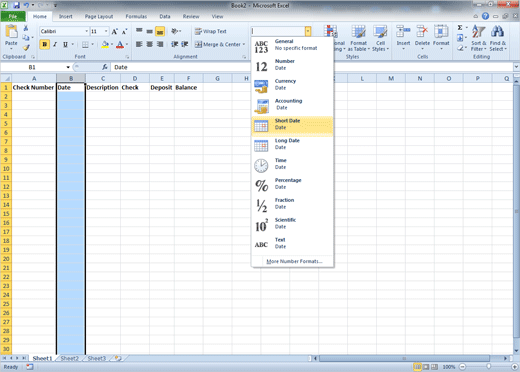Click the Orientation text angle icon
This screenshot has width=520, height=372.
click(x=174, y=31)
